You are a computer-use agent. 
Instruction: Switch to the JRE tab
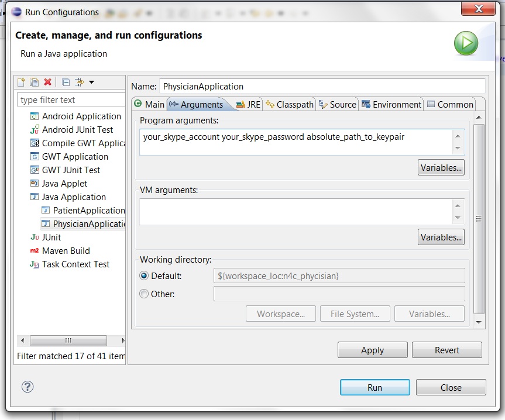point(248,105)
